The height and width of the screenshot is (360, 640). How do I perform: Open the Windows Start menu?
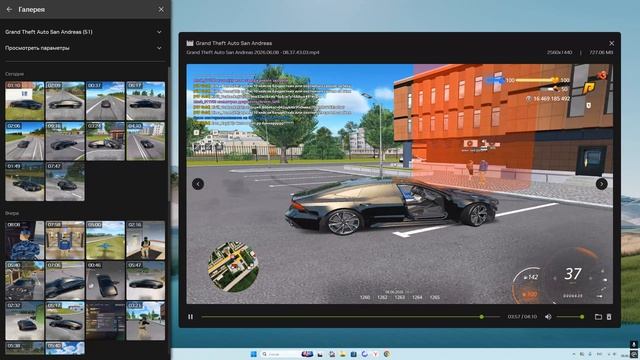tap(253, 354)
